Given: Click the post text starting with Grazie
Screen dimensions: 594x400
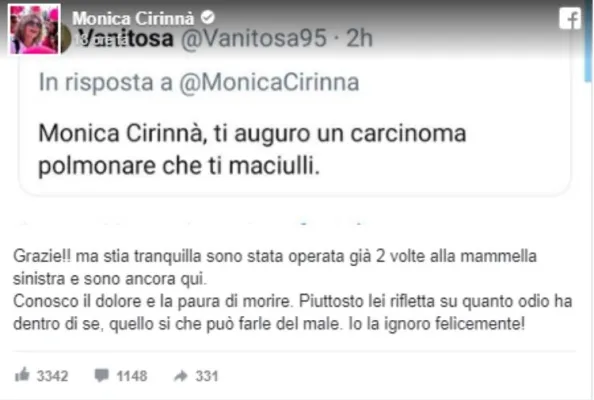Looking at the screenshot, I should click(292, 290).
